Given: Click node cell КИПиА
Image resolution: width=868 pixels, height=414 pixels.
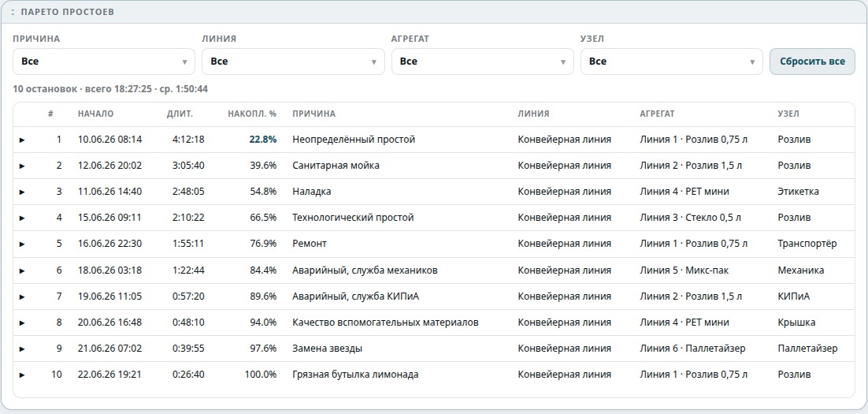Looking at the screenshot, I should (x=793, y=297).
